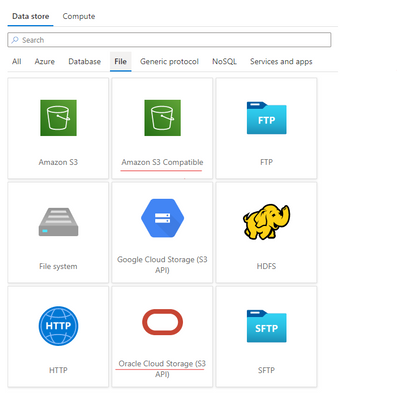The width and height of the screenshot is (397, 400).
Task: Select the File system drive icon
Action: coord(58,222)
